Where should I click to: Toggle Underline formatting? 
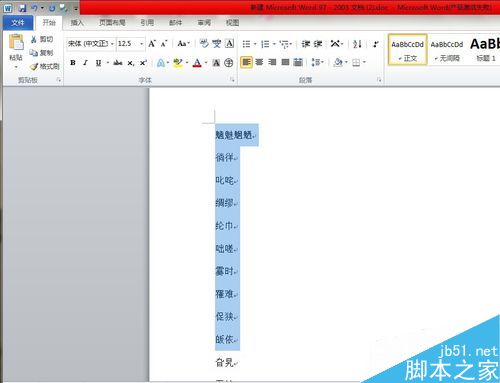point(98,63)
